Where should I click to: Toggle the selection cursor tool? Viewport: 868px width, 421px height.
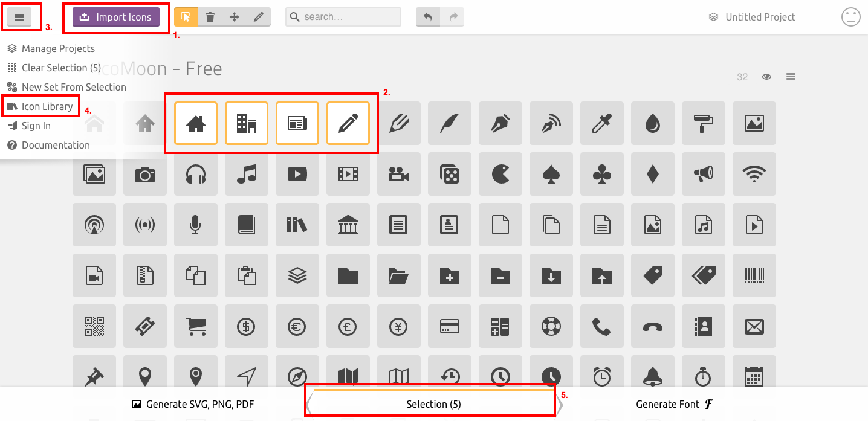point(187,17)
